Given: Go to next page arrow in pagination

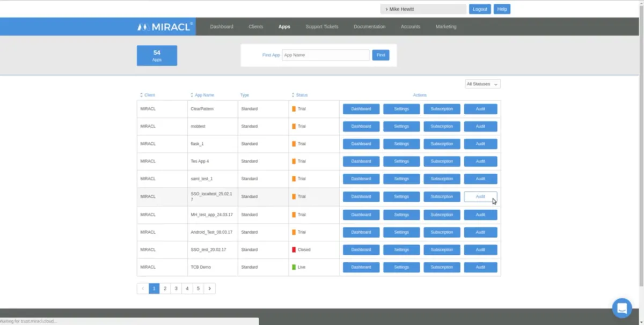Looking at the screenshot, I should pyautogui.click(x=209, y=289).
